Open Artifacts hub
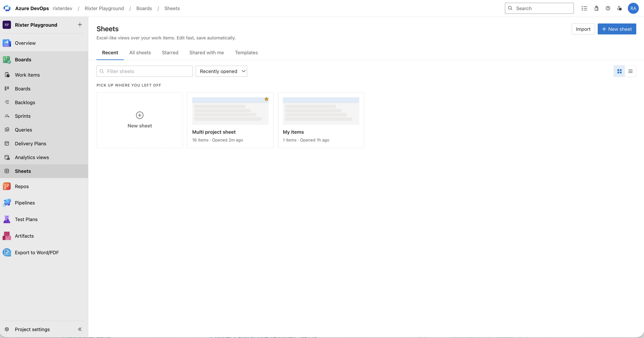This screenshot has height=338, width=644. (x=44, y=236)
